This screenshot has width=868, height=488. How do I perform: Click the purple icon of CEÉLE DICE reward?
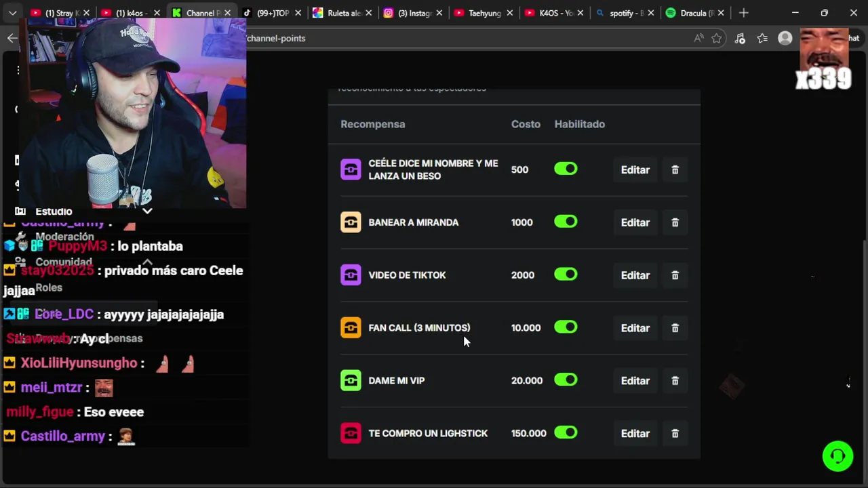pos(351,169)
